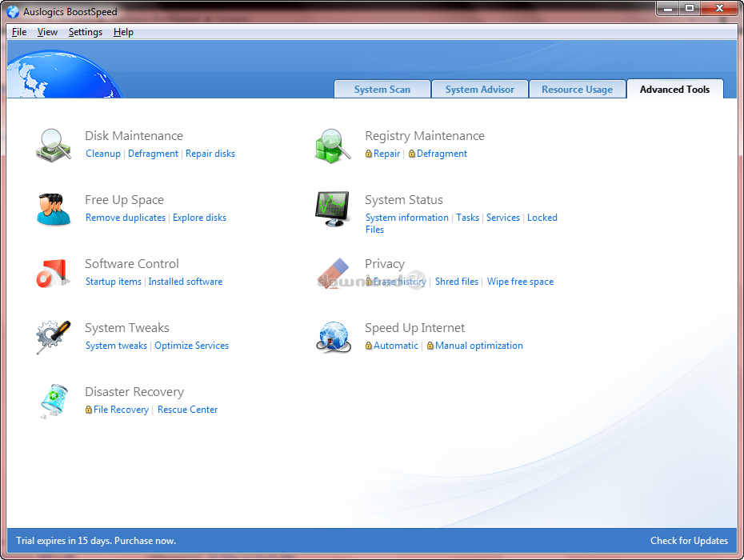
Task: Click the Disaster Recovery heading
Action: tap(134, 392)
